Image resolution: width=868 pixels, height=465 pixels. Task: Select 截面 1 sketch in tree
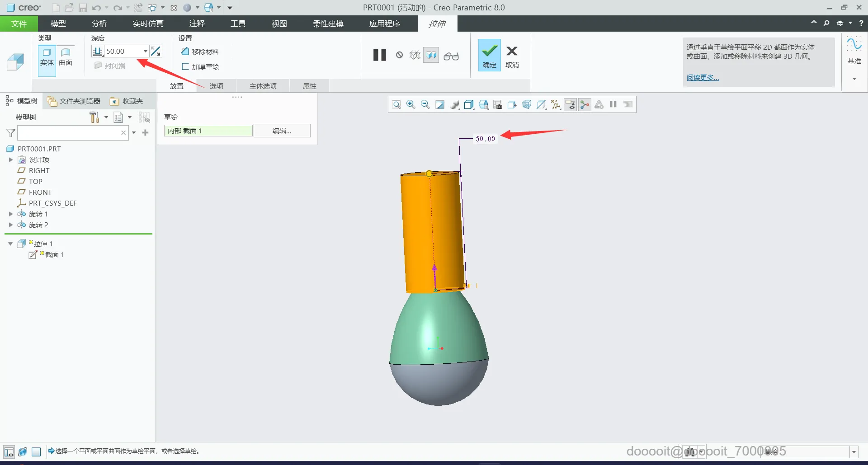pyautogui.click(x=47, y=254)
